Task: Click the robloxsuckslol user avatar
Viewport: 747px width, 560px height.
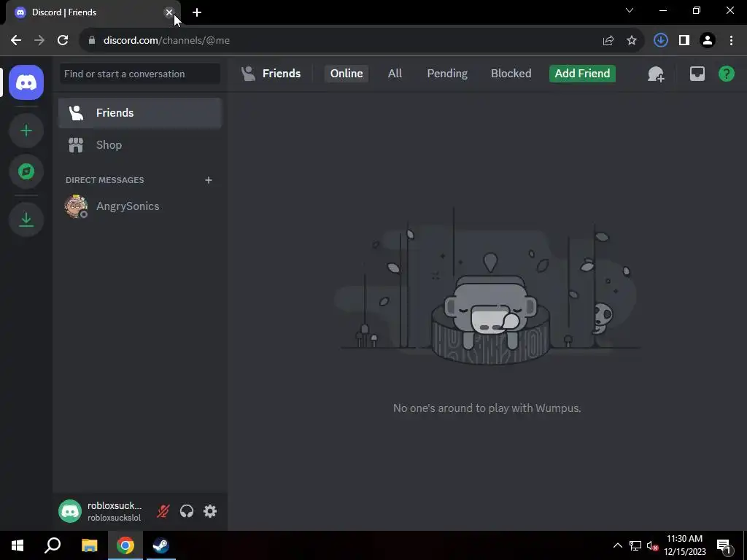Action: point(70,511)
